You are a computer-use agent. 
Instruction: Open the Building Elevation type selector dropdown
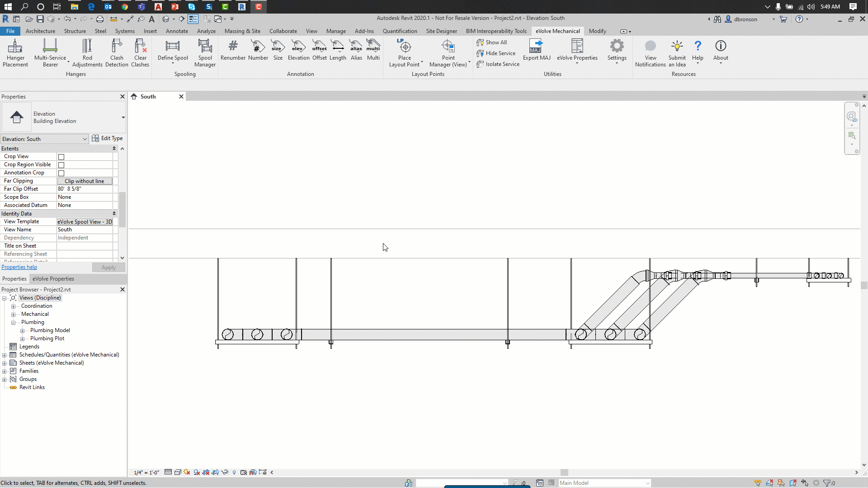(123, 117)
